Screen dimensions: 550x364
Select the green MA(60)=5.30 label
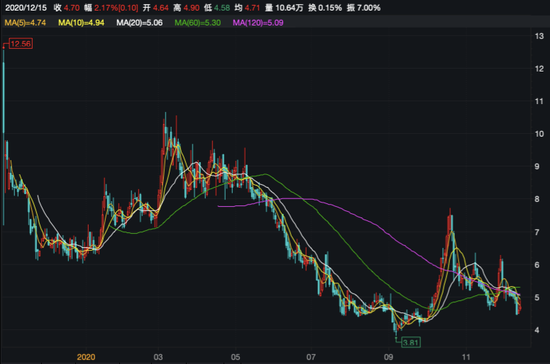pos(198,23)
